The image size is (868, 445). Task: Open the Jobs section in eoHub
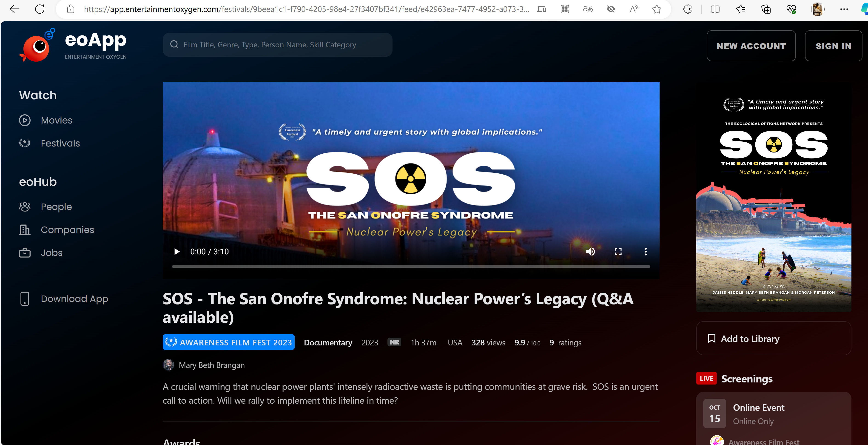click(51, 253)
